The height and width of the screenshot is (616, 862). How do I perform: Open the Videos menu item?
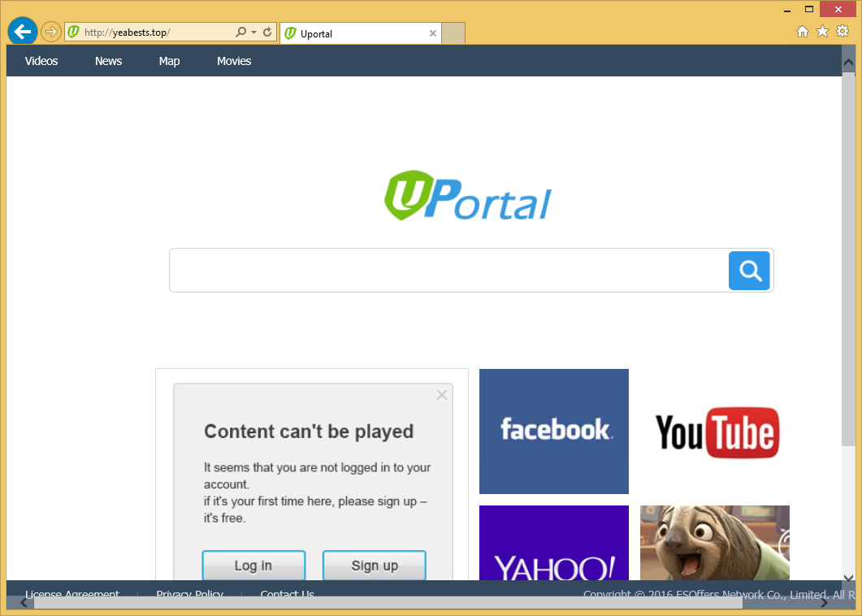click(x=41, y=61)
